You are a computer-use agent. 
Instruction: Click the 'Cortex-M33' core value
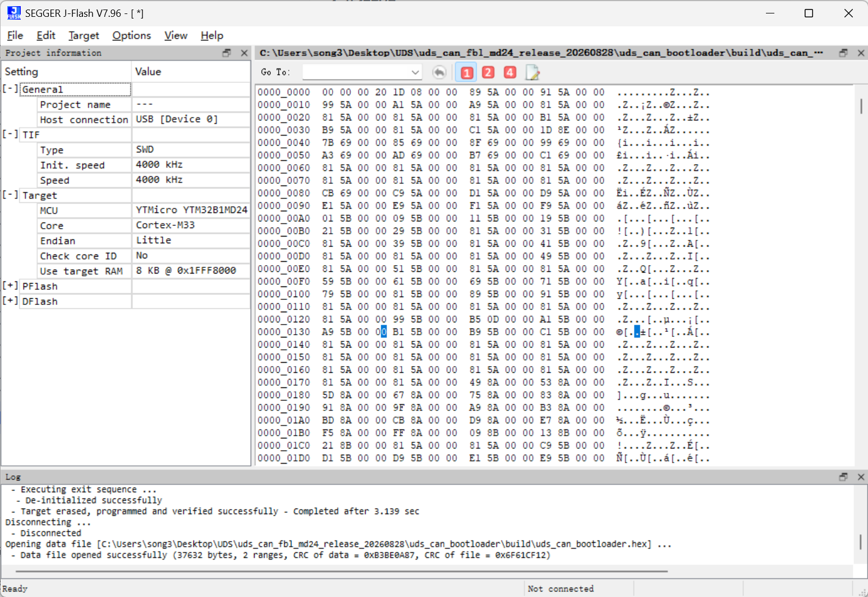(x=165, y=225)
